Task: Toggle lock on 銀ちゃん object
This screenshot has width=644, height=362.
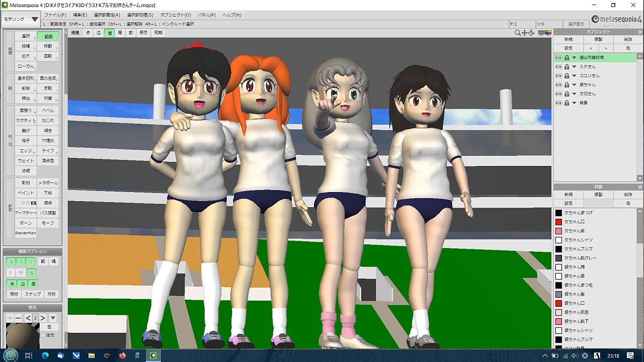Action: click(x=567, y=85)
